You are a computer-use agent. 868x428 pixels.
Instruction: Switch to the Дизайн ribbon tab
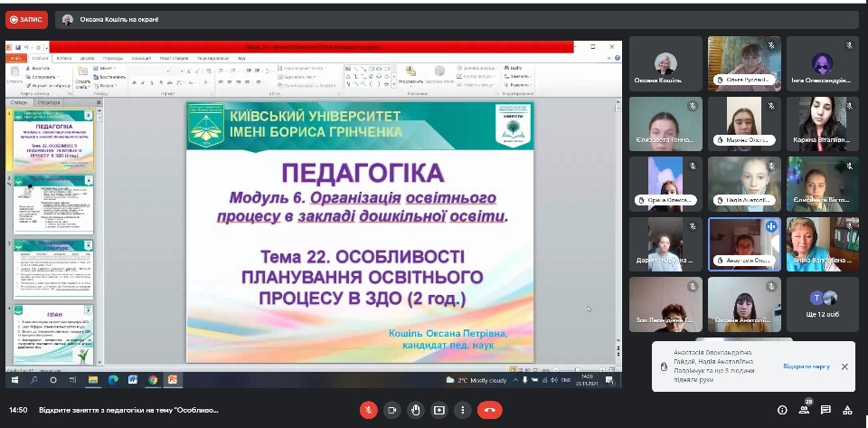[x=87, y=58]
